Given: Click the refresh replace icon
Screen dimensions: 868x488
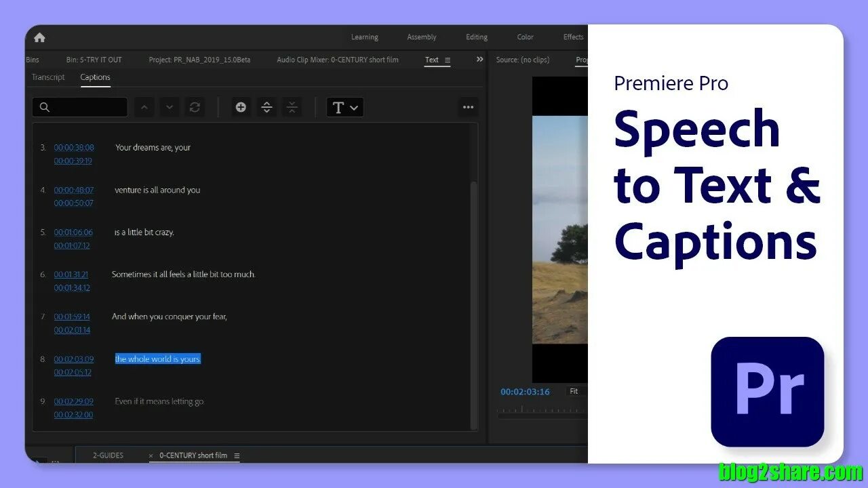Looking at the screenshot, I should [x=195, y=107].
